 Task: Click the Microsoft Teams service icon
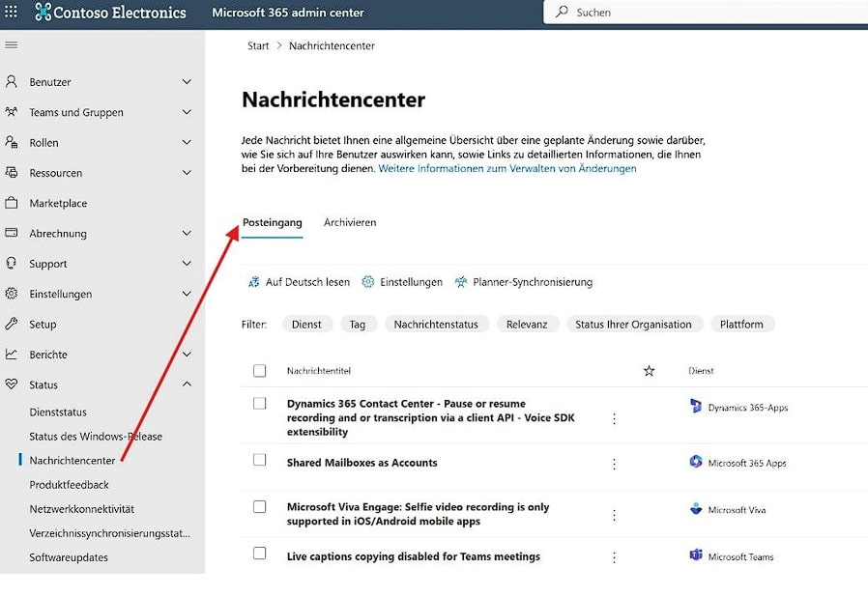click(x=696, y=554)
